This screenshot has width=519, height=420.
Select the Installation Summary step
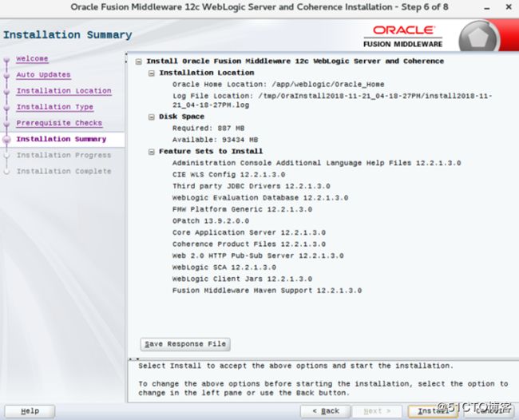[61, 139]
